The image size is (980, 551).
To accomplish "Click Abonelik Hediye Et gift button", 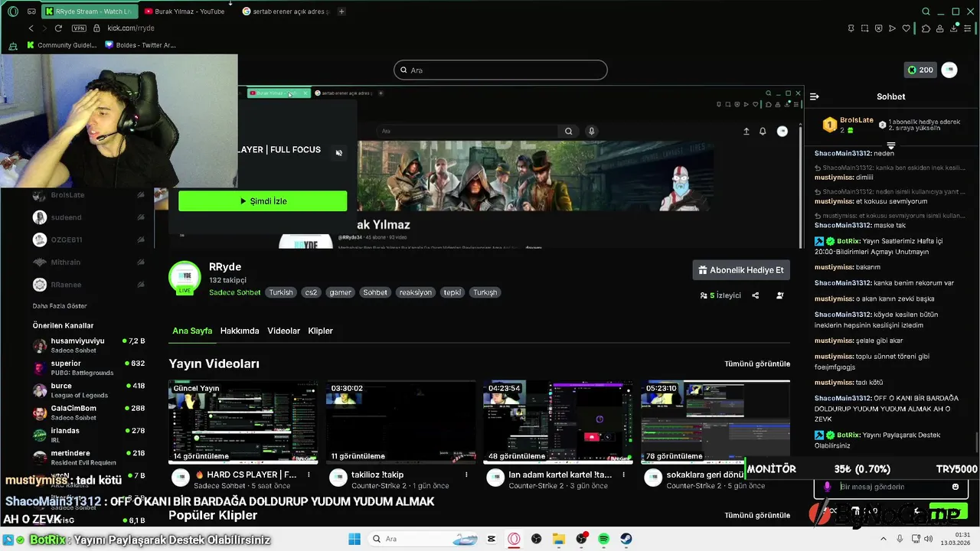I will point(740,270).
